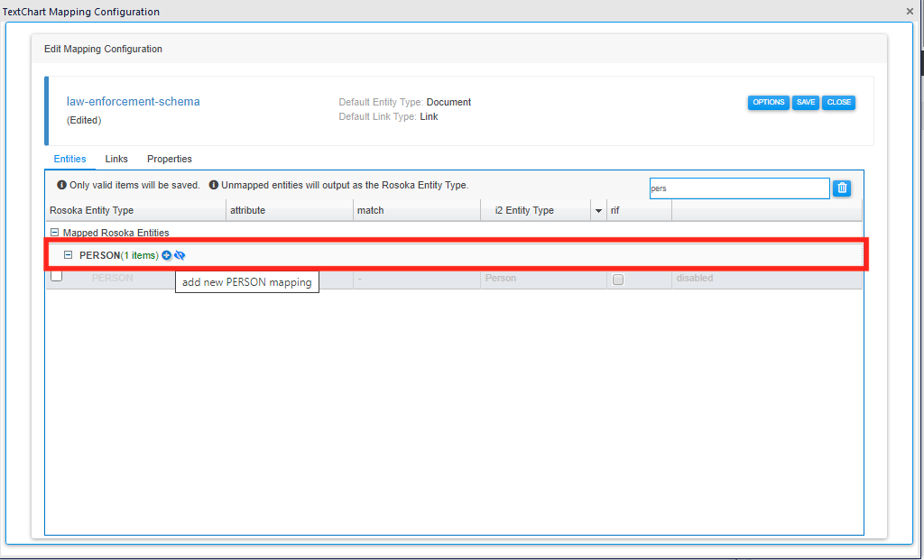Tick the PERSON row selection checkbox
924x560 pixels.
[57, 277]
